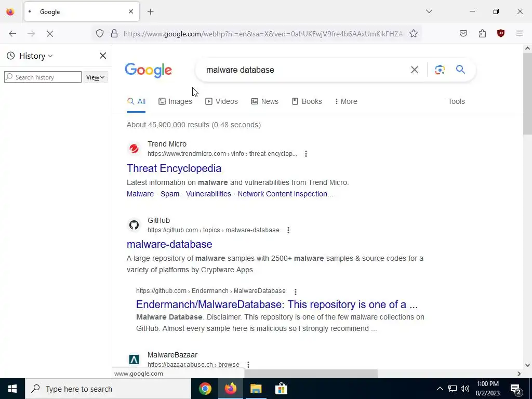
Task: Open the Endermanch/MalwareDatabase result
Action: pos(277,304)
